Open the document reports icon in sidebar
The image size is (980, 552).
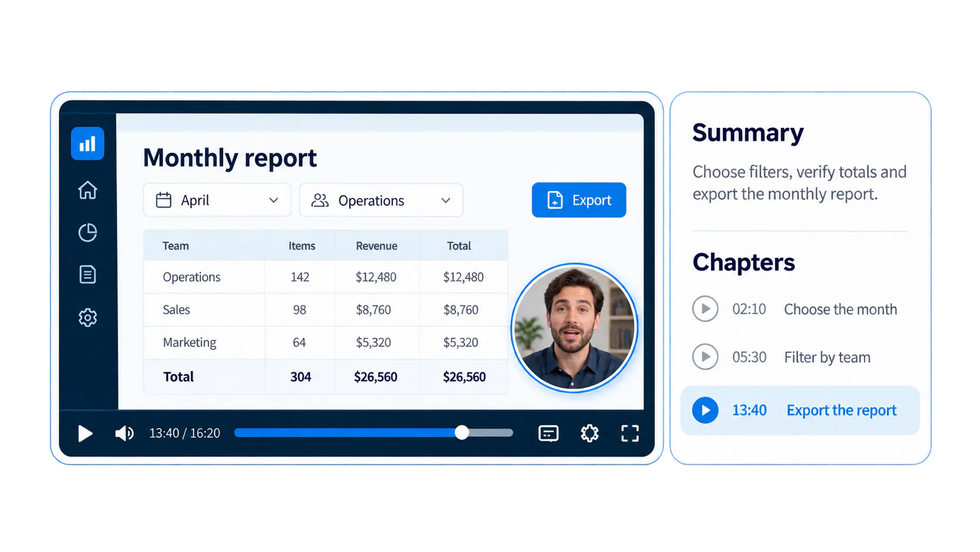click(x=87, y=275)
